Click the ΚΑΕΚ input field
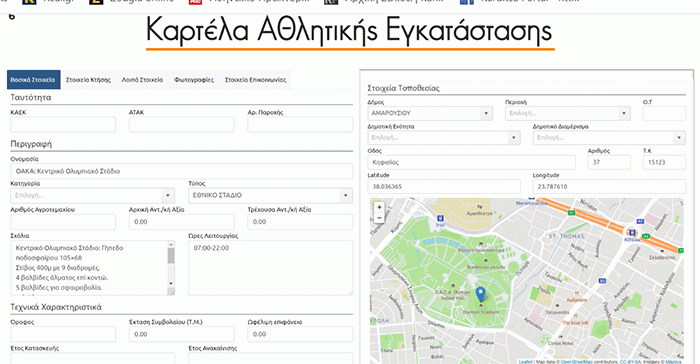The width and height of the screenshot is (700, 364). pyautogui.click(x=63, y=125)
